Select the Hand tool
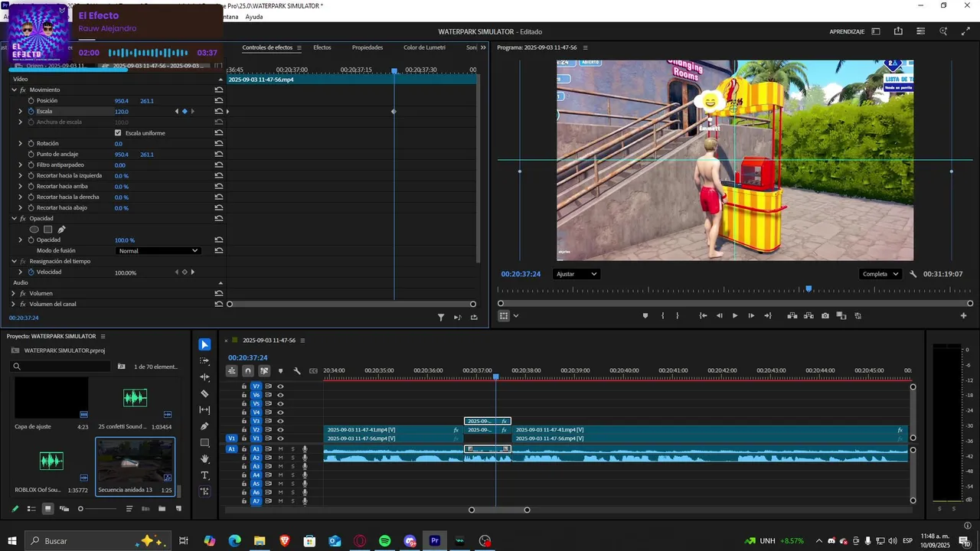The image size is (980, 551). point(204,459)
